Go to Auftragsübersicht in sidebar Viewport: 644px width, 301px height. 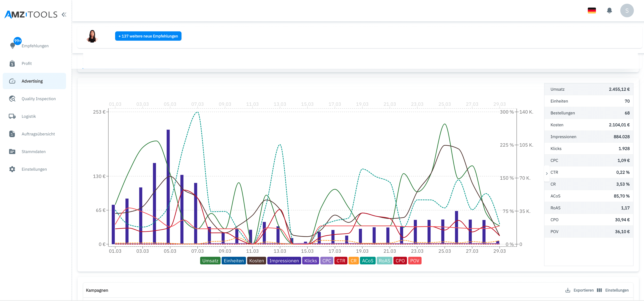point(38,134)
